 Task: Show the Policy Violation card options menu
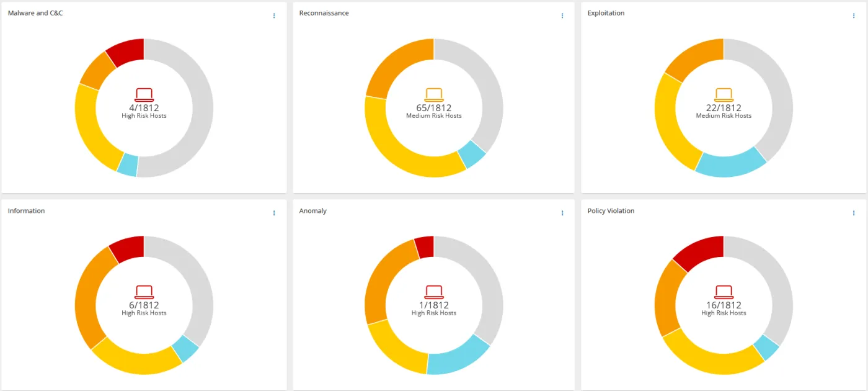[x=854, y=213]
